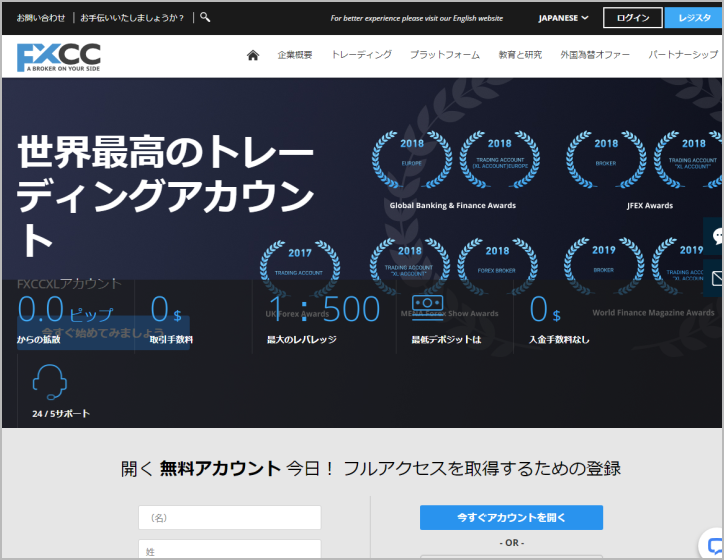
Task: Click 今すぐアカウントを開く button
Action: 511,518
